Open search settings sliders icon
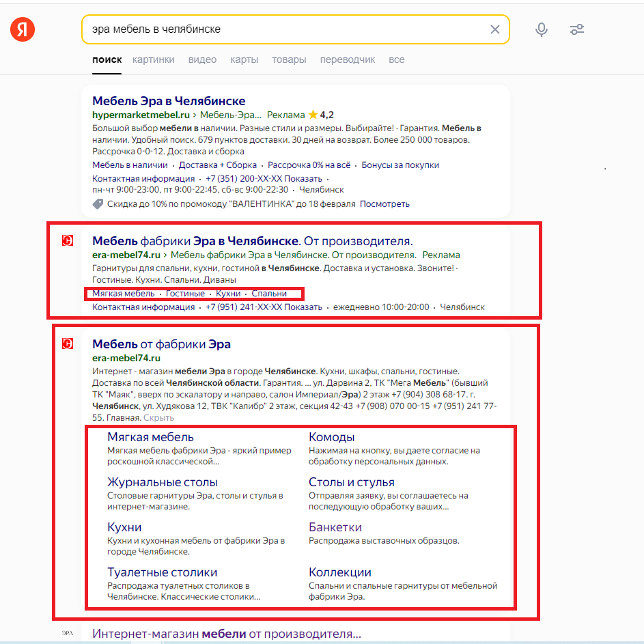This screenshot has width=644, height=644. (x=577, y=29)
